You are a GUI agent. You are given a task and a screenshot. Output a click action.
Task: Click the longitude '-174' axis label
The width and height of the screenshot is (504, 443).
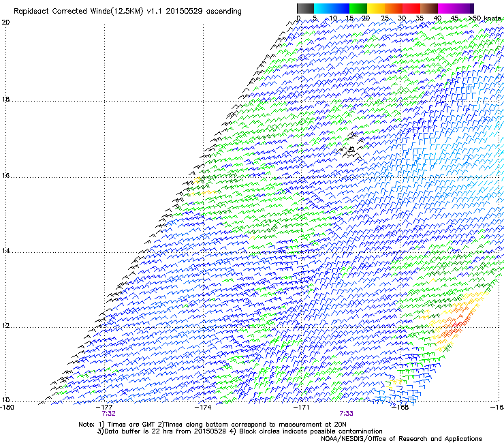point(204,408)
